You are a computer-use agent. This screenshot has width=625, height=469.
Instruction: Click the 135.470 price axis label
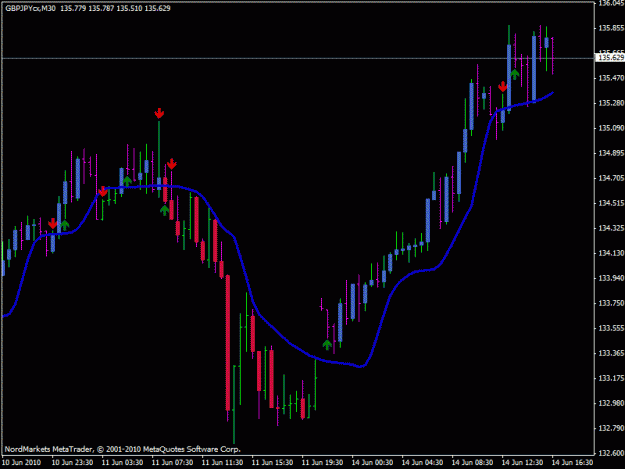pos(611,78)
